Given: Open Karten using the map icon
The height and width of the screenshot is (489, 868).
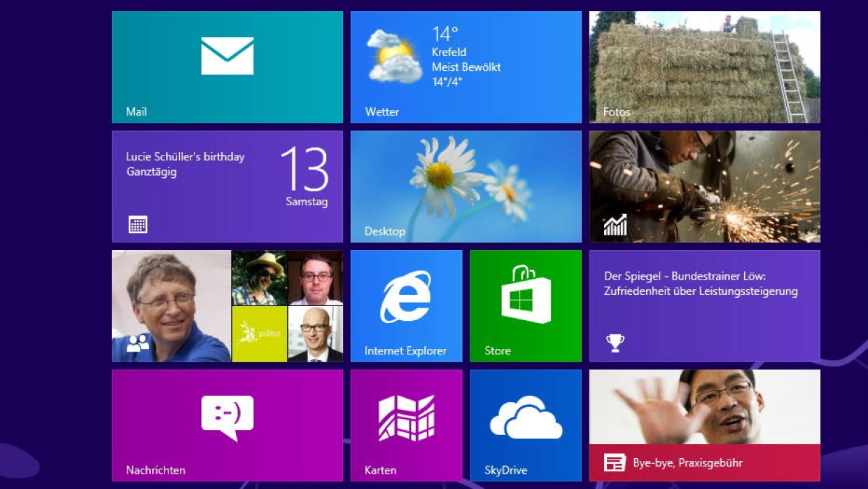Looking at the screenshot, I should click(x=406, y=418).
